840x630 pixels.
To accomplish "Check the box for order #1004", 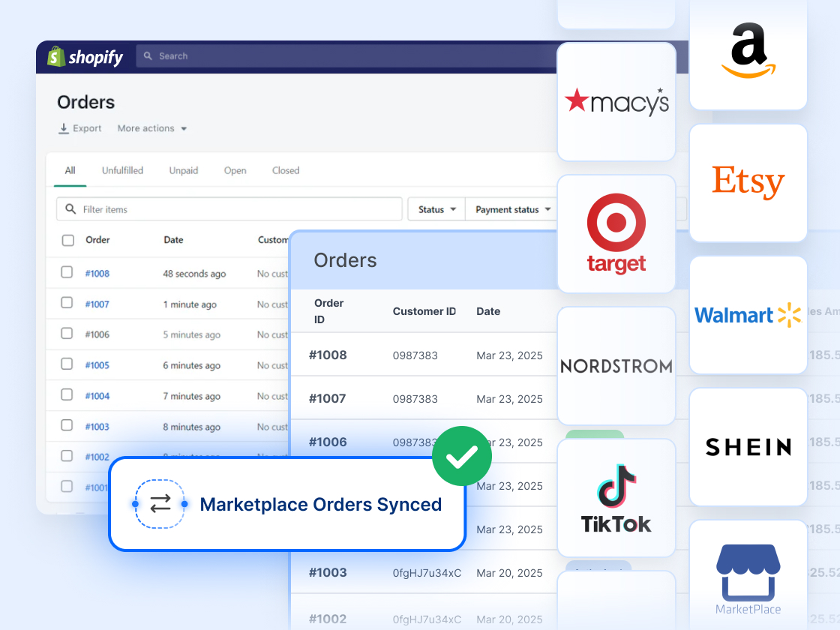I will coord(67,394).
